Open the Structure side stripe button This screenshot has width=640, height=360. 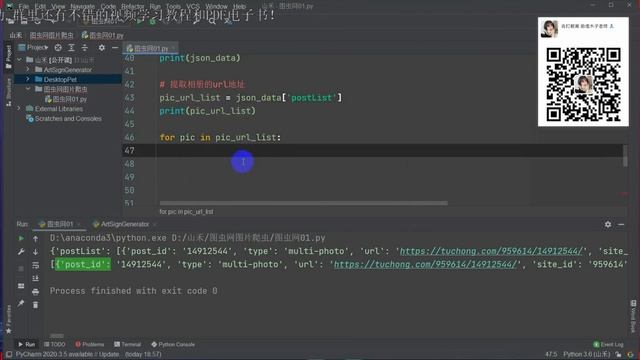tap(9, 92)
